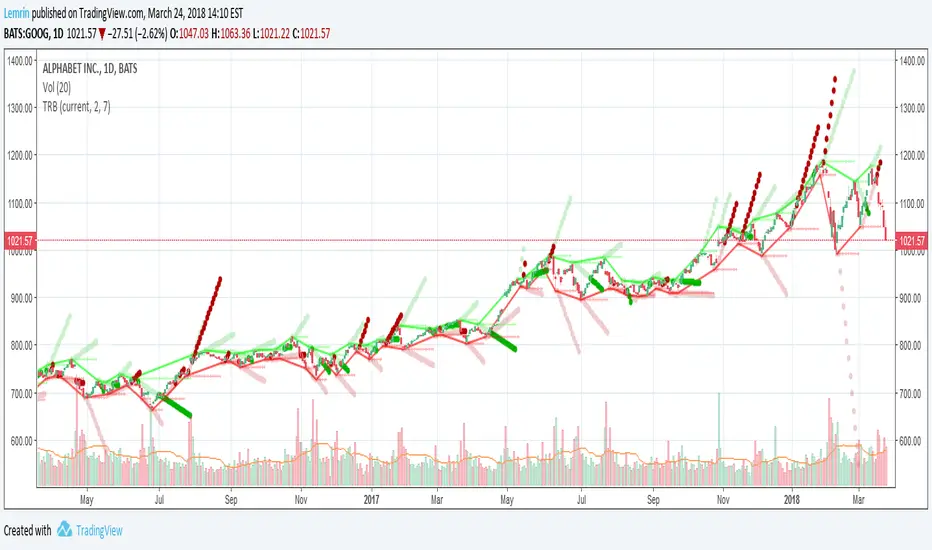Open the Lemrin author profile link
932x550 pixels.
point(17,13)
